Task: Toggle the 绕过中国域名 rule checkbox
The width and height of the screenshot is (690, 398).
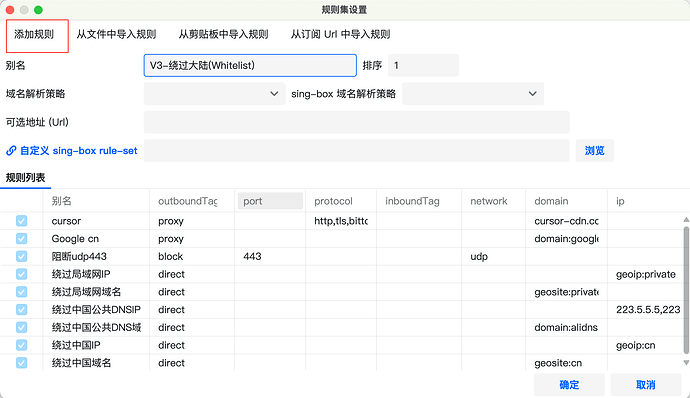Action: pos(22,363)
